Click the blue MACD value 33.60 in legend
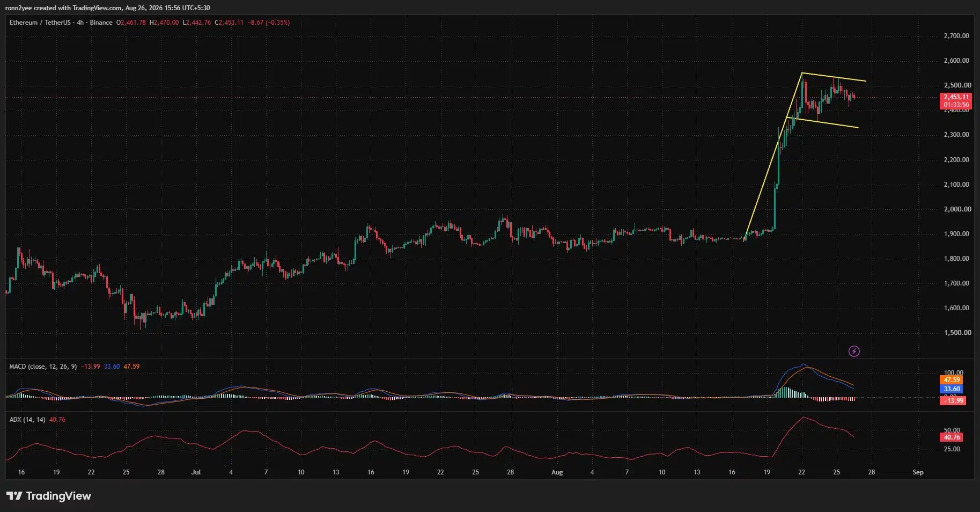The image size is (980, 512). click(112, 367)
